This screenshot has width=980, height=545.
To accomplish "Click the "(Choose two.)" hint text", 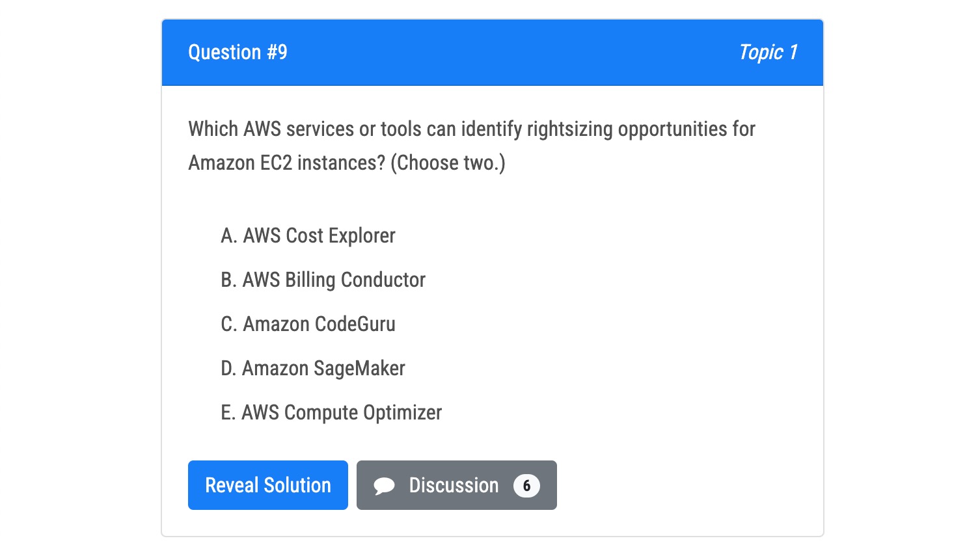I will tap(448, 163).
